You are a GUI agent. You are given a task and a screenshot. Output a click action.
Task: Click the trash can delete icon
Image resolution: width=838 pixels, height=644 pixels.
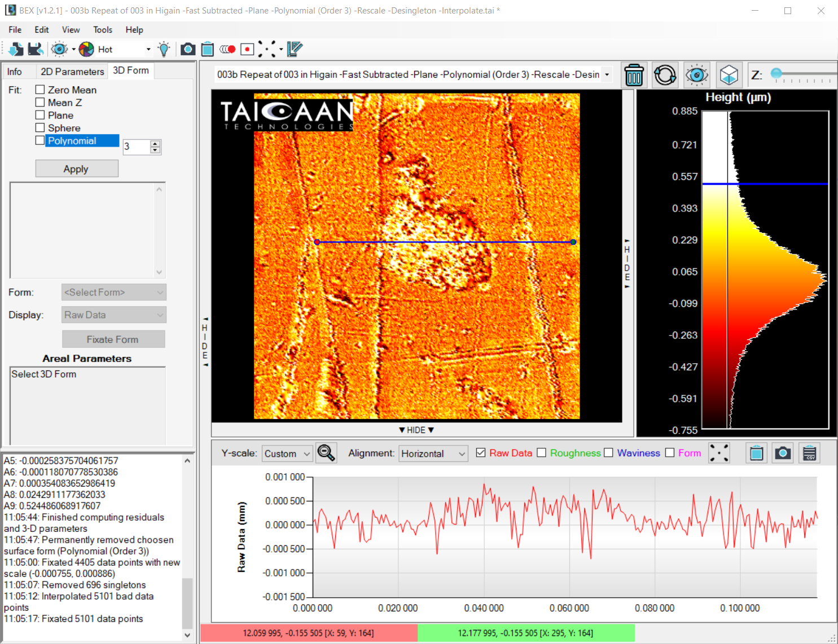tap(634, 75)
